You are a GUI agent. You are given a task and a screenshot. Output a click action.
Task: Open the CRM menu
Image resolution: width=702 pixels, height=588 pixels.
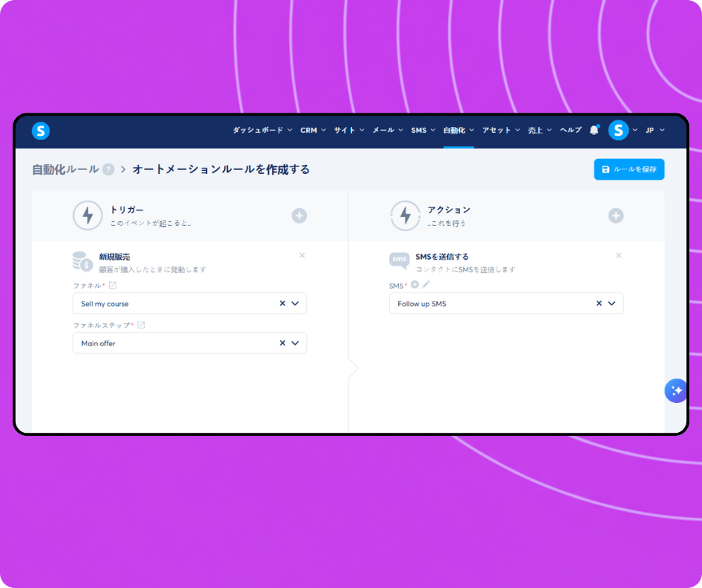[313, 131]
